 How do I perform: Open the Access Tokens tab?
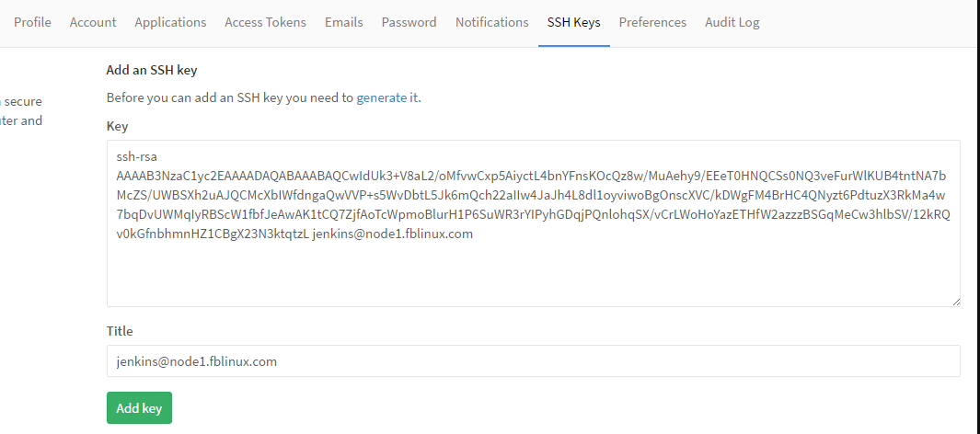[265, 22]
